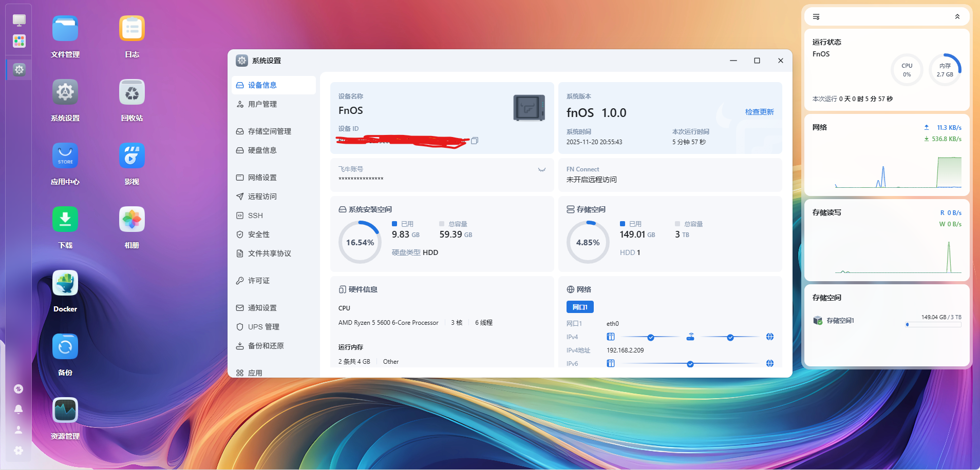
Task: Open Docker from the desktop
Action: (x=65, y=283)
